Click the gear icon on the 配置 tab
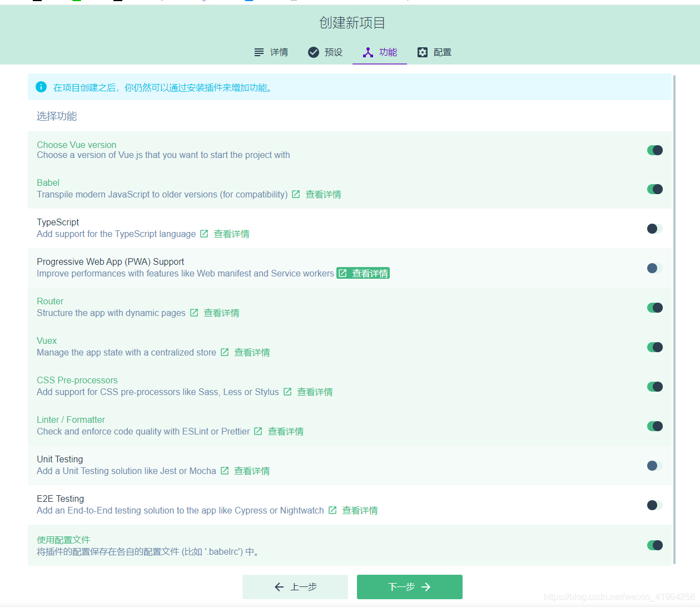The width and height of the screenshot is (700, 607). point(422,52)
